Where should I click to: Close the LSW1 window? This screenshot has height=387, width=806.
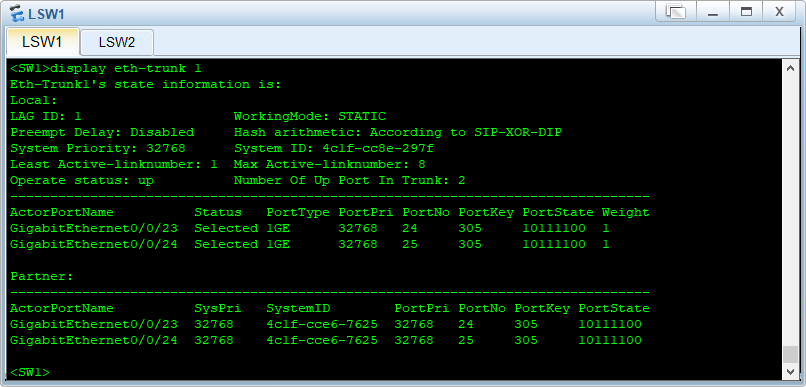tap(779, 12)
